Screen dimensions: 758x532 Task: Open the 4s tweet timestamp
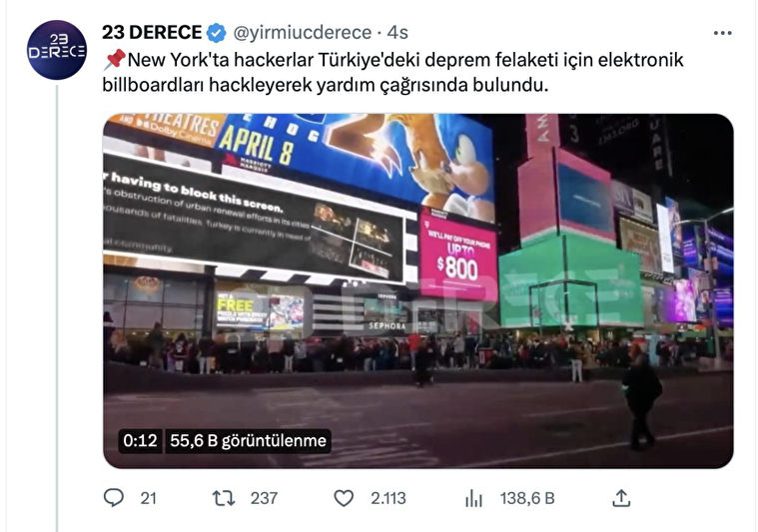(397, 33)
